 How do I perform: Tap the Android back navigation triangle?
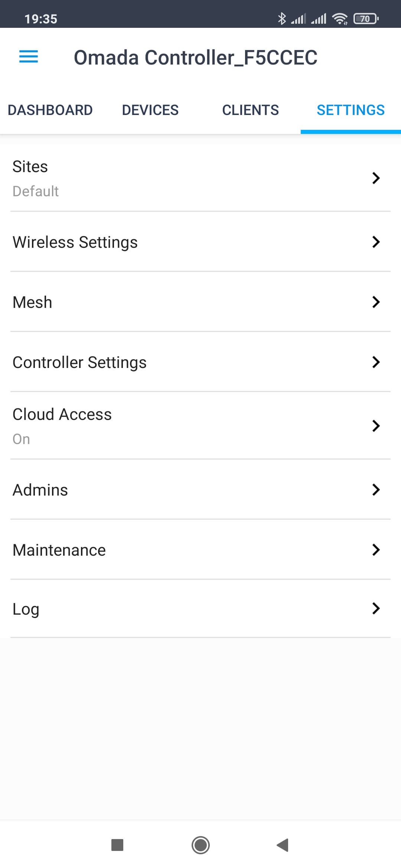point(283,845)
